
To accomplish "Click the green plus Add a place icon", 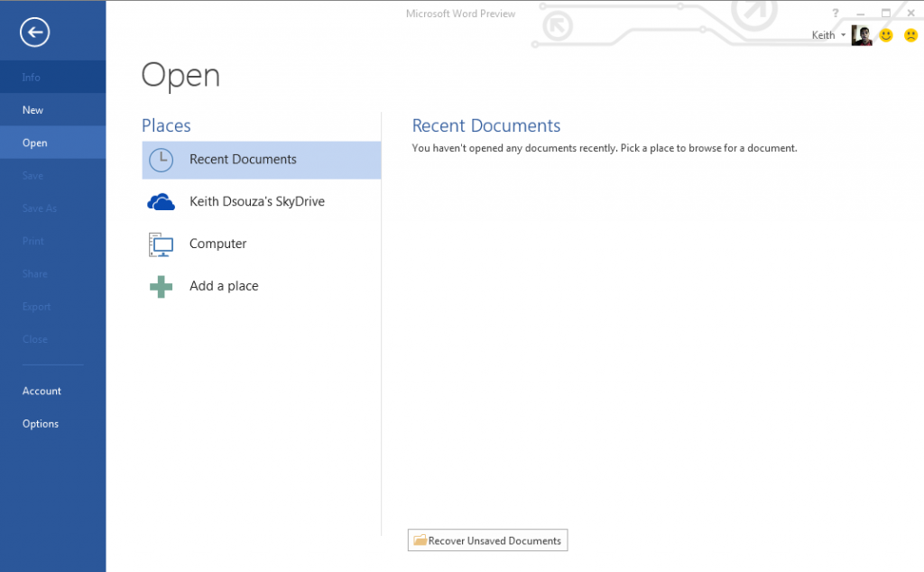I will coord(161,287).
